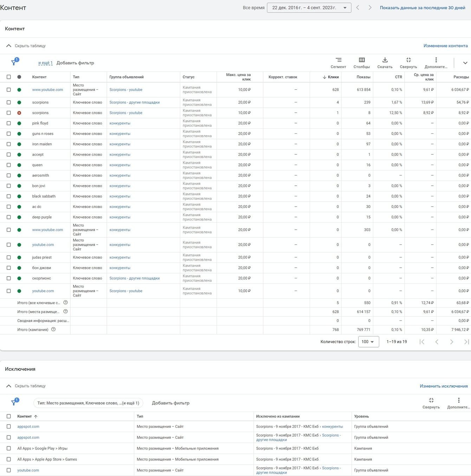Click help icon next to Итого (кампания)
This screenshot has width=471, height=476.
pyautogui.click(x=53, y=330)
